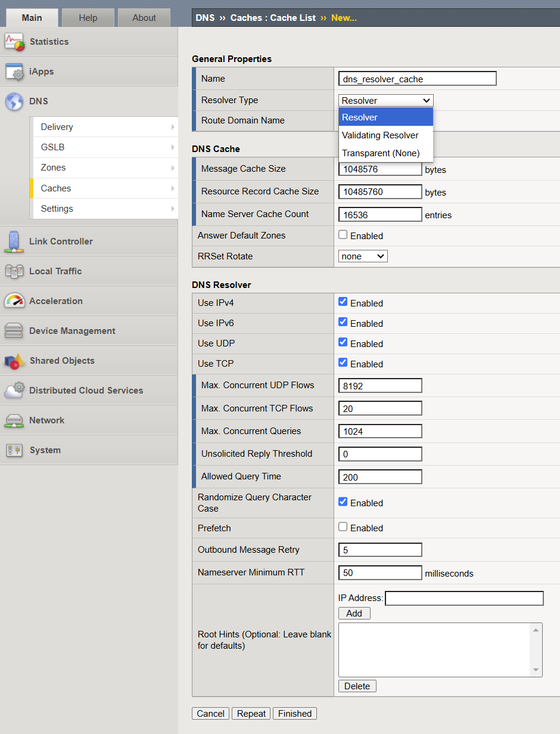Open Local Traffic from its sidebar icon
This screenshot has width=560, height=734.
[15, 271]
